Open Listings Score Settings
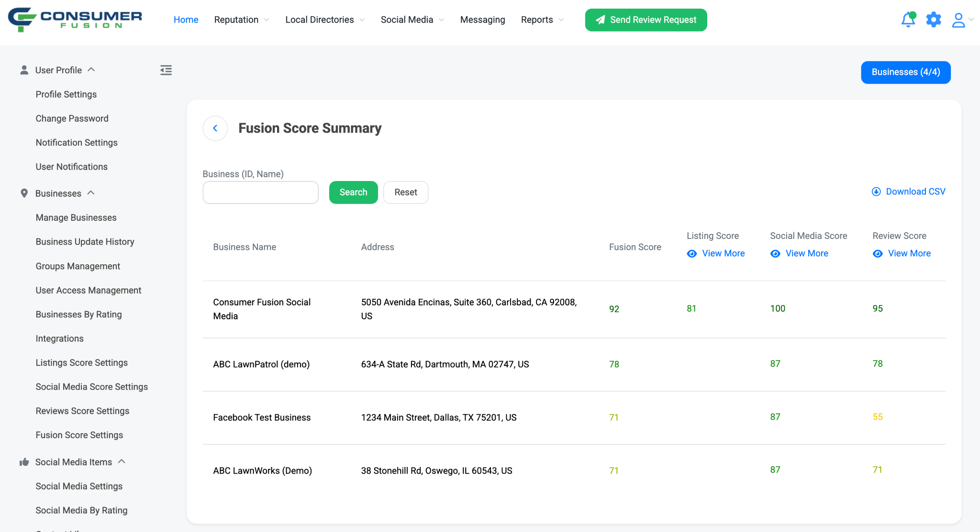The image size is (980, 532). [x=81, y=363]
